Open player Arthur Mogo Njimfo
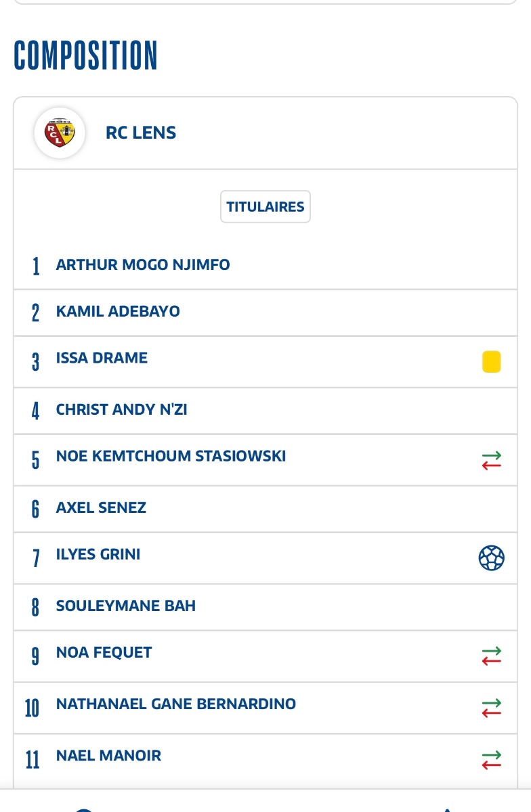531x812 pixels. click(143, 265)
